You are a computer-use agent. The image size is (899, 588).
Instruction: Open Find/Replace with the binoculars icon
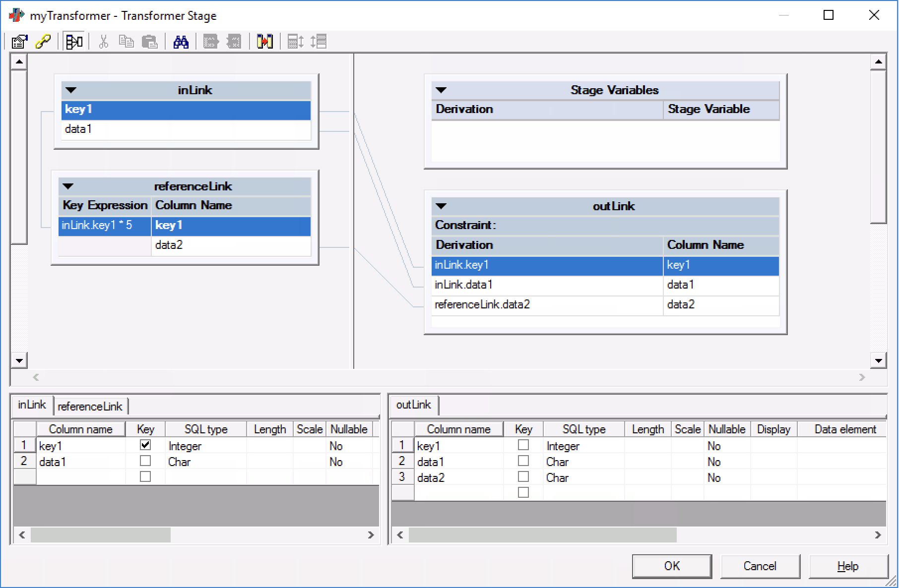click(181, 42)
